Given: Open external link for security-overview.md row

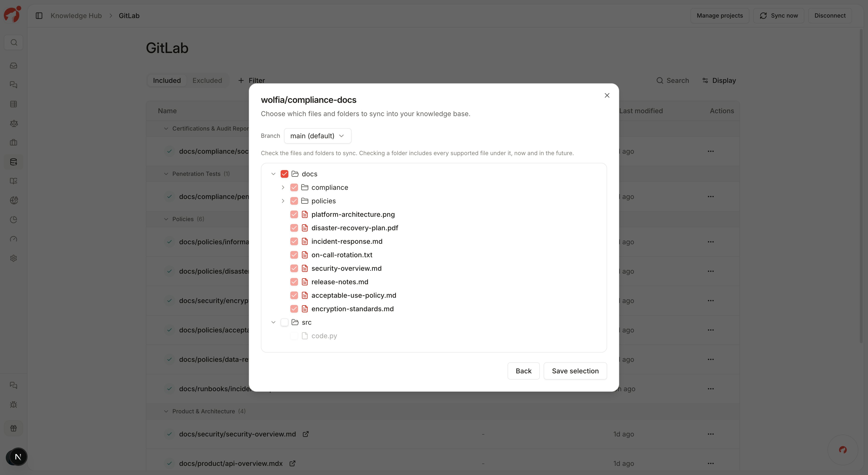Looking at the screenshot, I should (306, 434).
